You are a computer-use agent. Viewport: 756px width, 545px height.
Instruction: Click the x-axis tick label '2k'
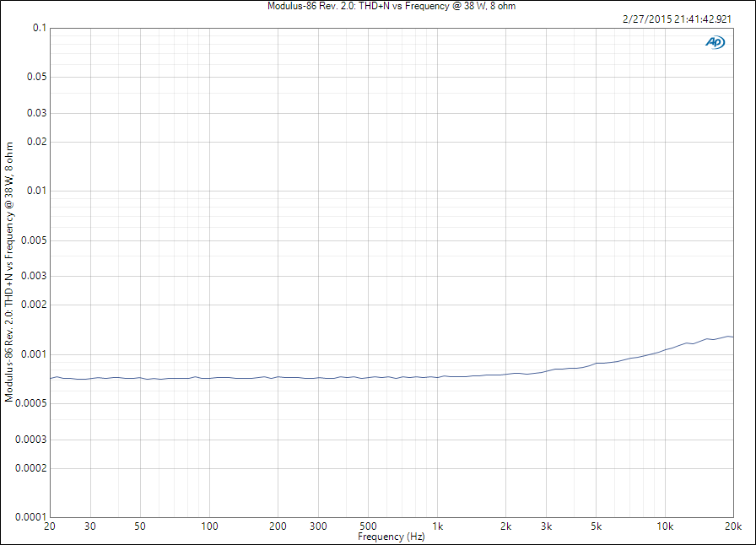[x=505, y=526]
